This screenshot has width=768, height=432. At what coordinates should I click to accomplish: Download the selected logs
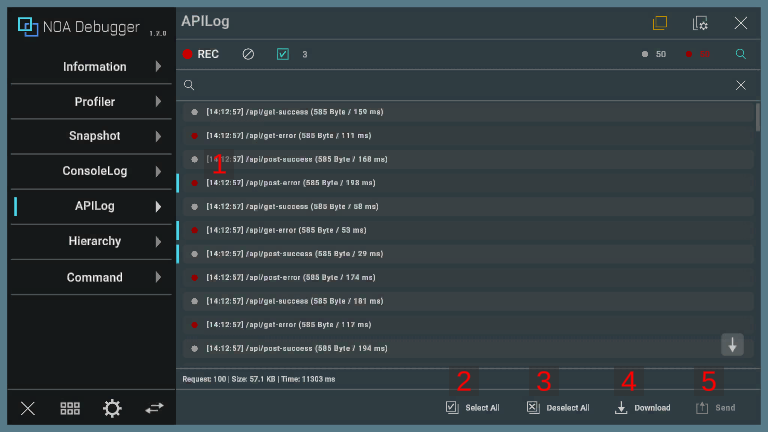(643, 408)
